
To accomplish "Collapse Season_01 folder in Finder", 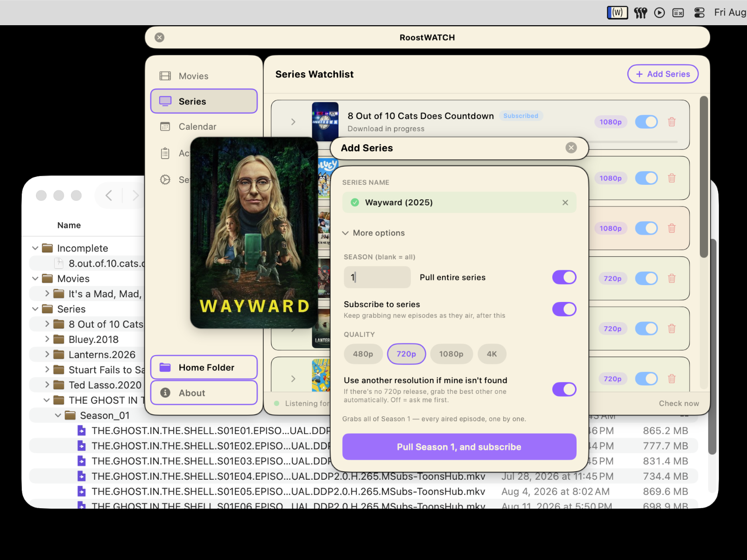I will click(x=58, y=415).
